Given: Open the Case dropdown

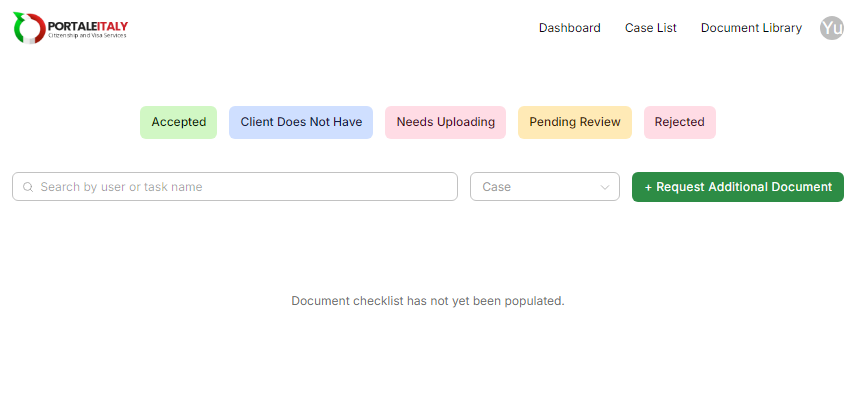Looking at the screenshot, I should (x=545, y=187).
